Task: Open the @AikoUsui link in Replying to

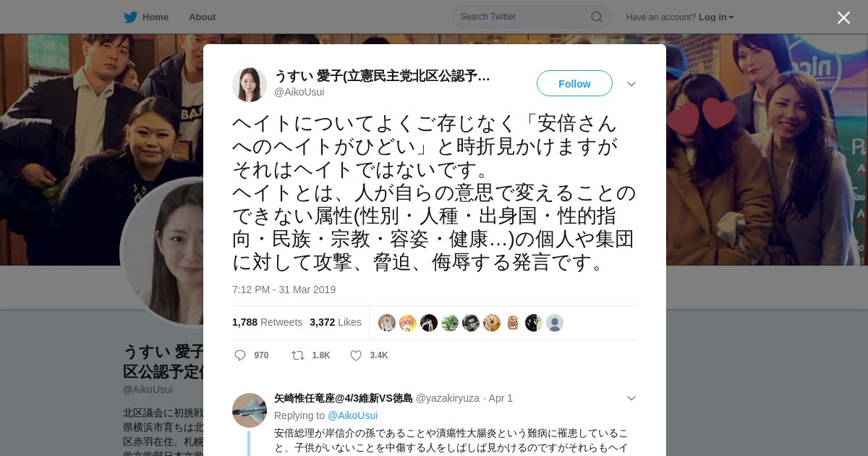Action: point(352,415)
